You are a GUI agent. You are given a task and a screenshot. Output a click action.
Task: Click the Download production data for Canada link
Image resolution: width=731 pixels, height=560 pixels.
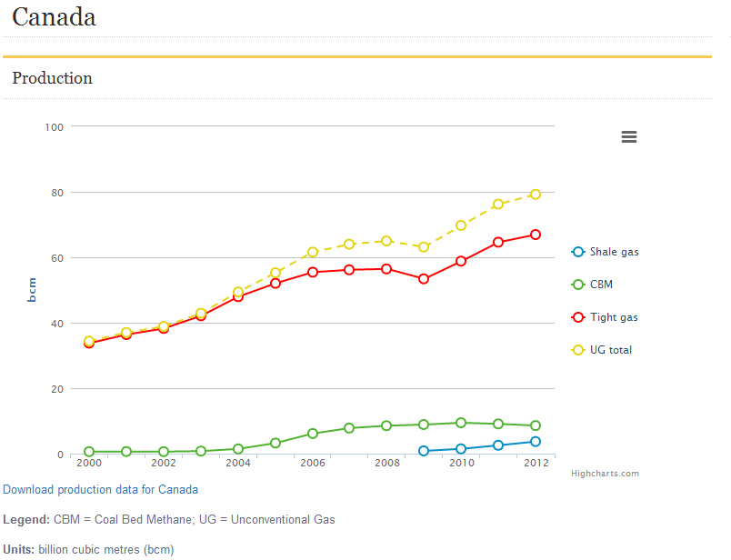point(100,489)
